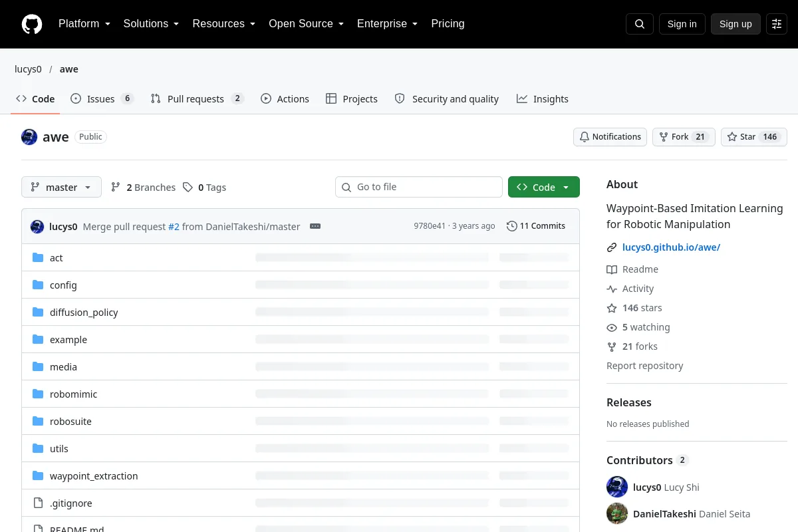Open the 11 Commits history link

(536, 226)
